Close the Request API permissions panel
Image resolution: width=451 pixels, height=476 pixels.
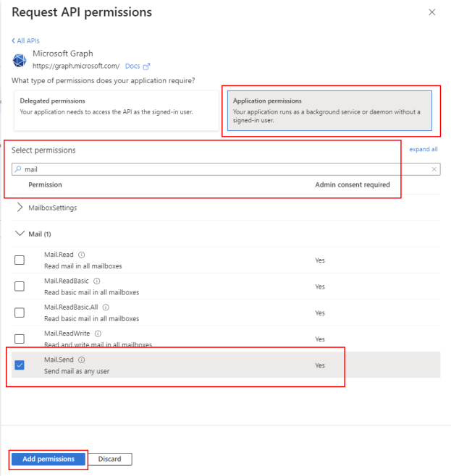(x=432, y=12)
